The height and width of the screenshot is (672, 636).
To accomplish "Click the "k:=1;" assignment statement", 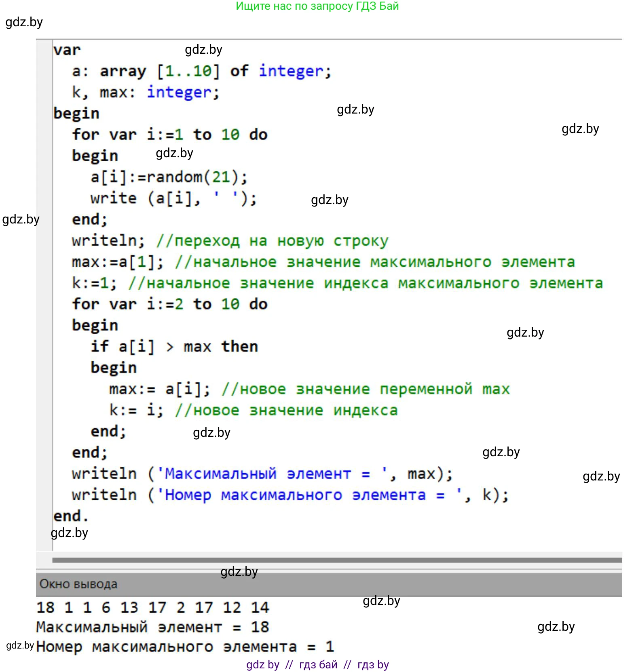I will 94,283.
